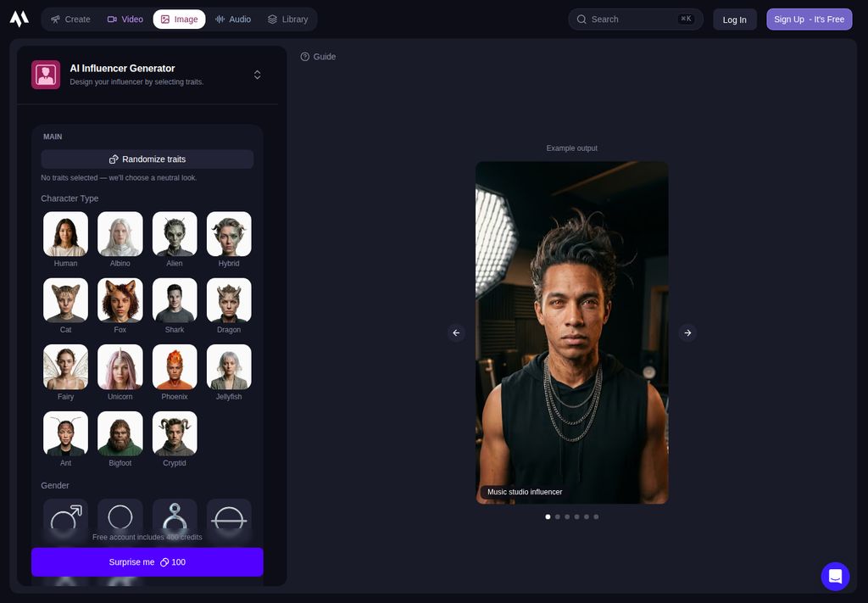
Task: Go to the Library tab
Action: [288, 20]
